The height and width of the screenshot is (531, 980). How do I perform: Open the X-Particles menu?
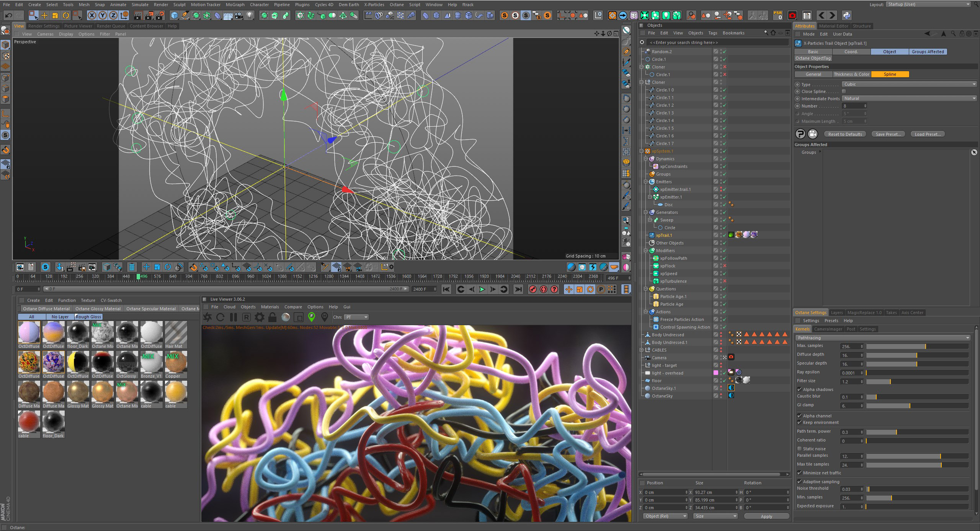tap(374, 5)
